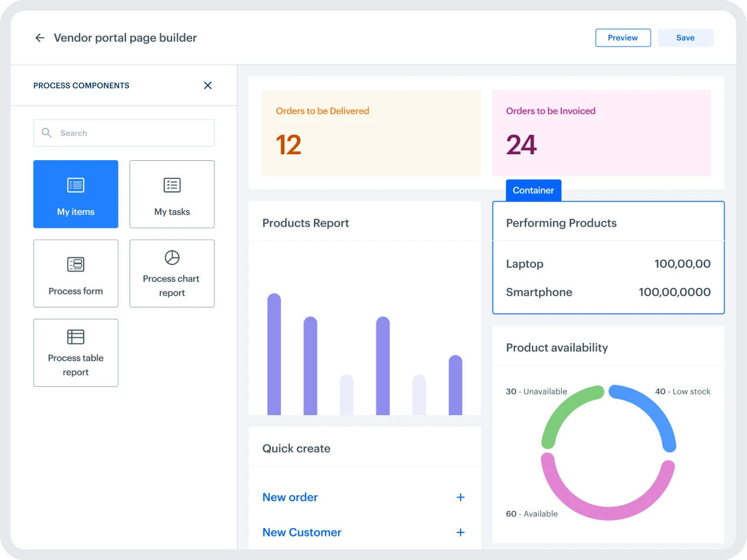Select the My tasks component tile

[x=172, y=194]
